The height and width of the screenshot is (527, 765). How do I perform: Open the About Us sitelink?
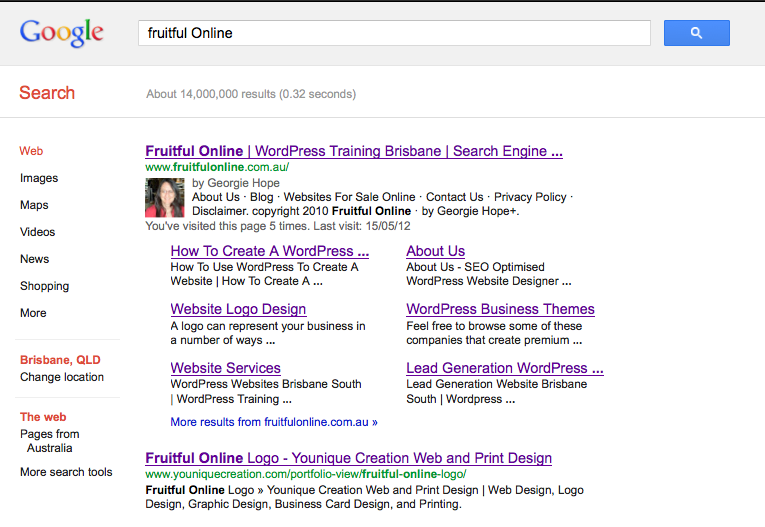click(436, 251)
